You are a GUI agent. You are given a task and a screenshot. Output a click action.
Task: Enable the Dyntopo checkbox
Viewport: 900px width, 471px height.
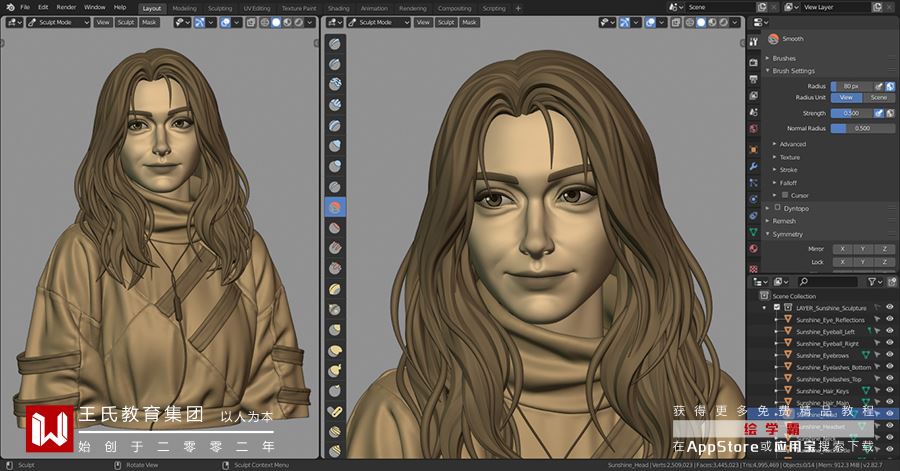[777, 208]
